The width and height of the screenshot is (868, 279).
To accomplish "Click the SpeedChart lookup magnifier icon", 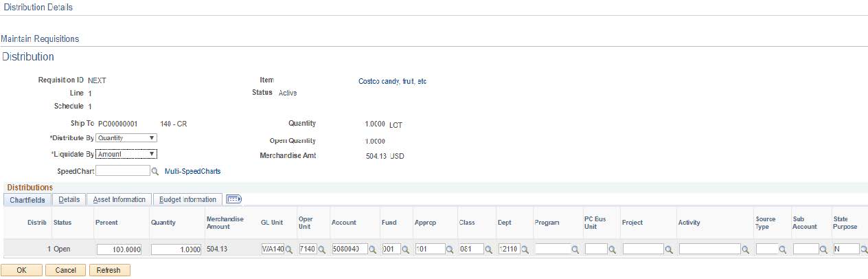I will 155,171.
